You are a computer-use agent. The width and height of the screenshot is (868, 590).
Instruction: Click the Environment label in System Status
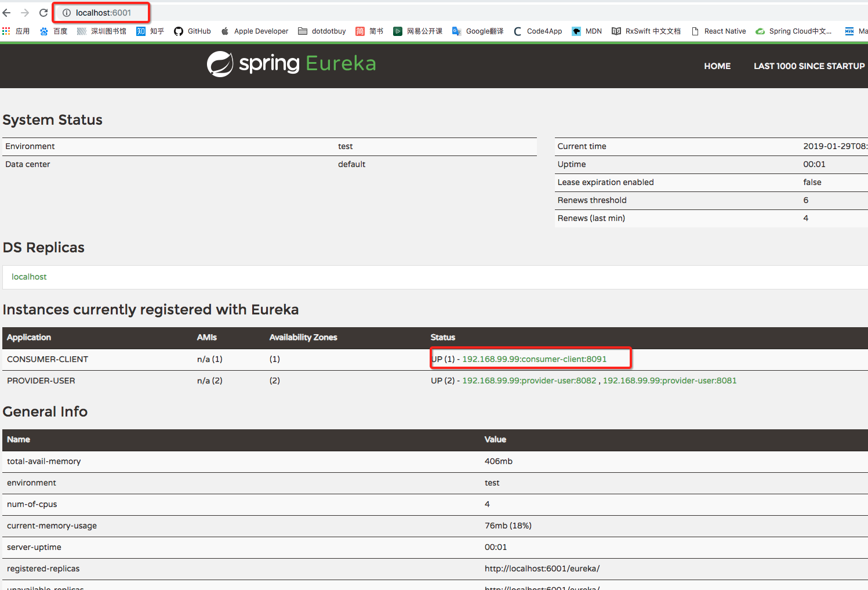pos(30,146)
